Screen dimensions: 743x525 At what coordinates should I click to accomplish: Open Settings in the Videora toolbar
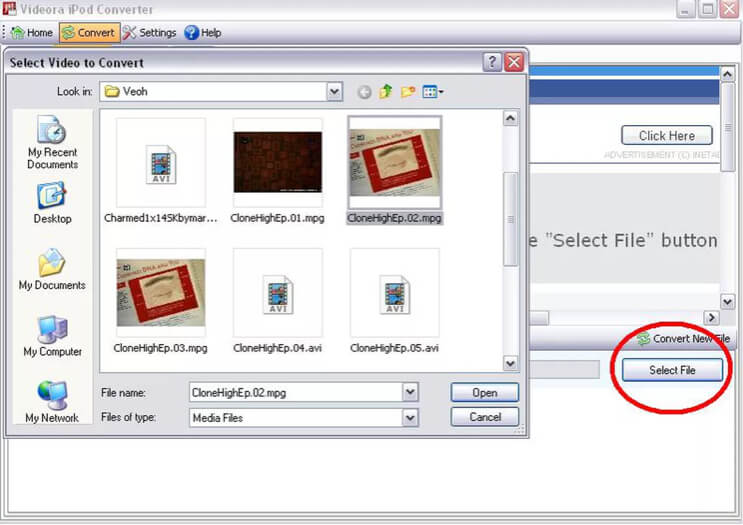(x=150, y=33)
